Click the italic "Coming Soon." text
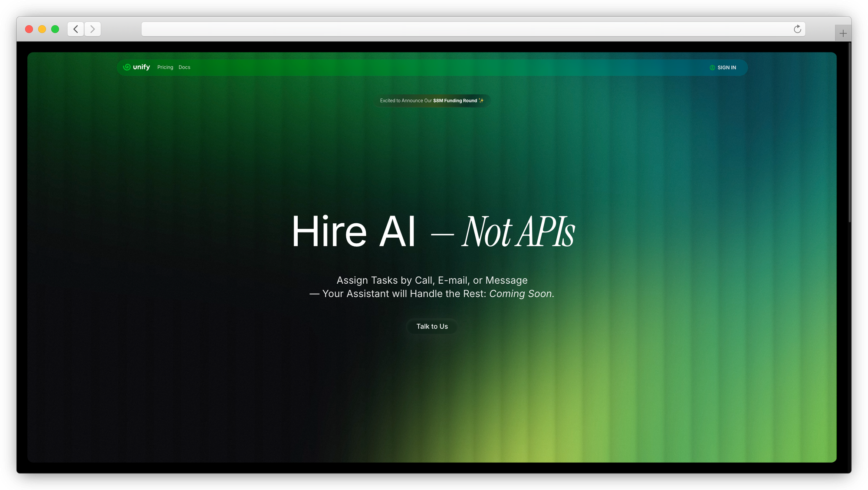This screenshot has height=490, width=868. point(522,294)
